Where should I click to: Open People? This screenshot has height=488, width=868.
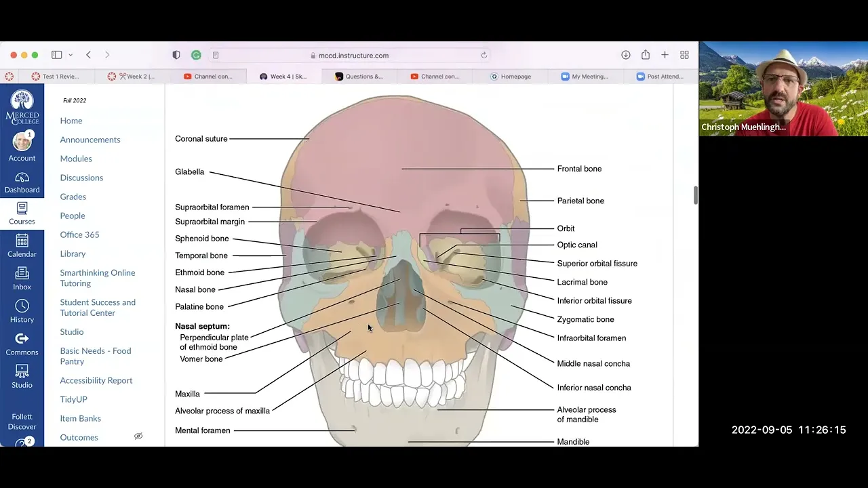pos(73,216)
